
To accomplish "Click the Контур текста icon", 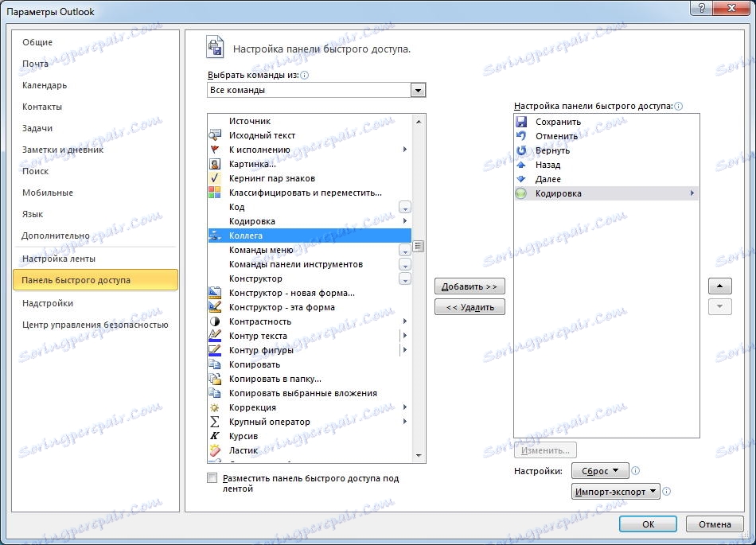I will pos(215,336).
